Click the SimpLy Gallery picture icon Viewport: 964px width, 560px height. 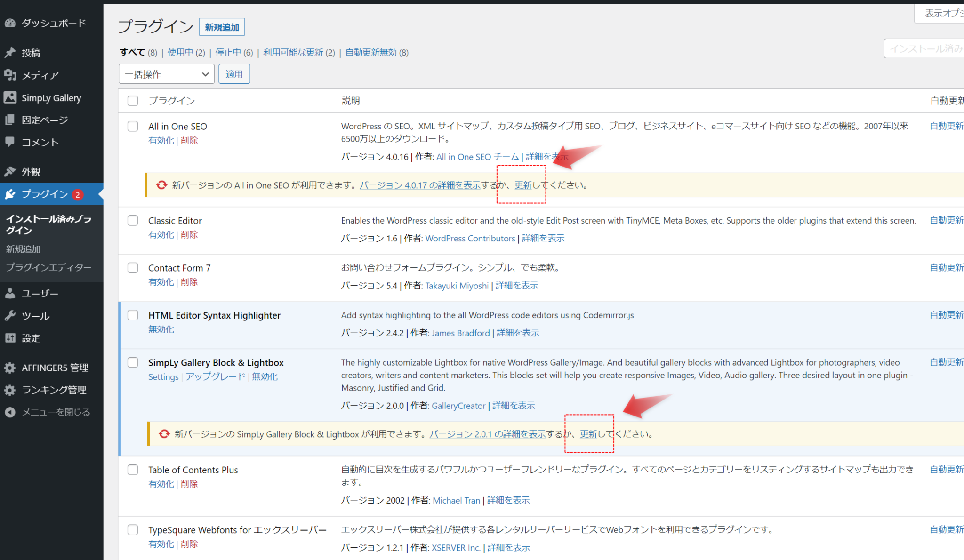coord(10,97)
